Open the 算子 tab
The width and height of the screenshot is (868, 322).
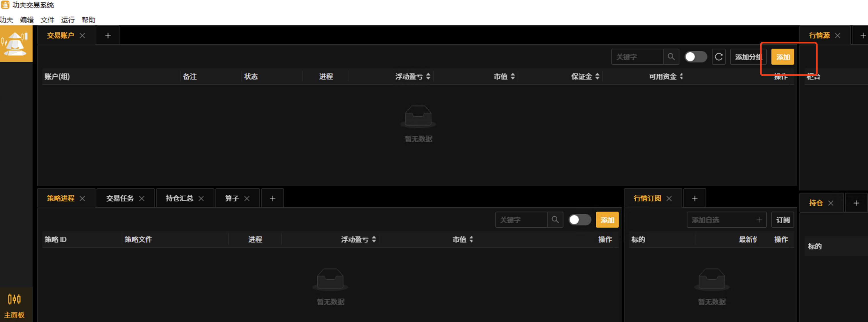[x=232, y=198]
